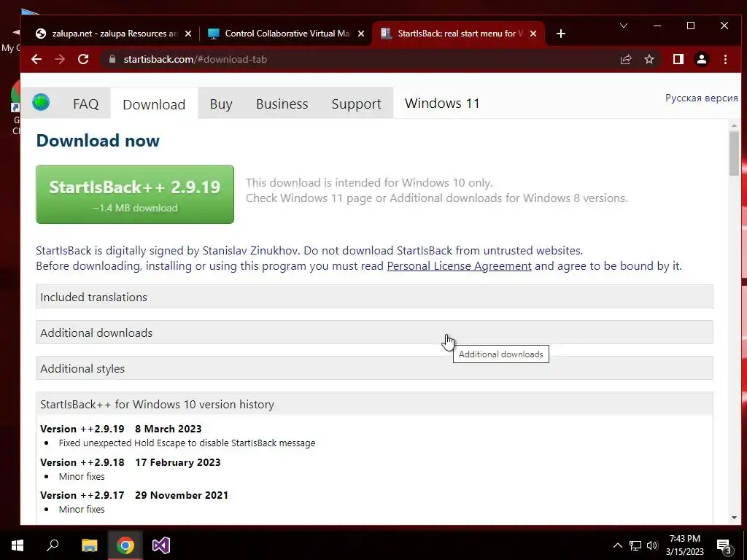Open the Support site tab
This screenshot has width=747, height=560.
tap(356, 104)
